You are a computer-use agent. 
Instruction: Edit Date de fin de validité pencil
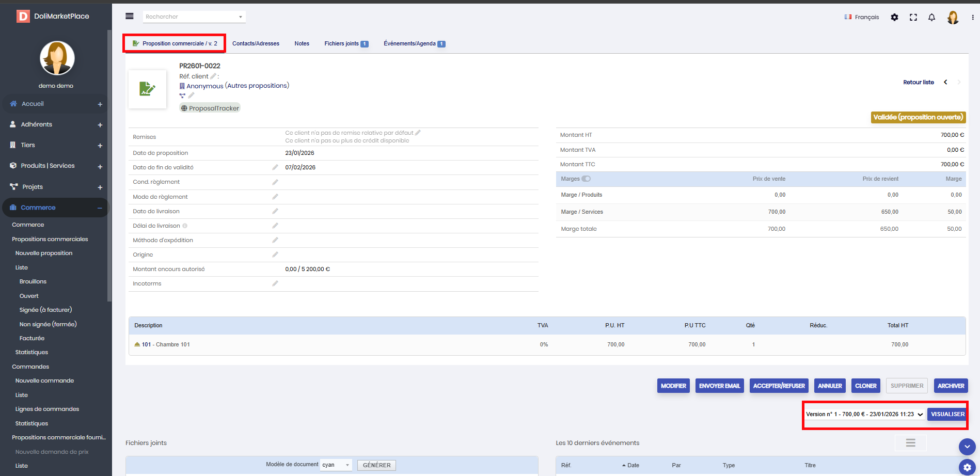[x=275, y=167]
